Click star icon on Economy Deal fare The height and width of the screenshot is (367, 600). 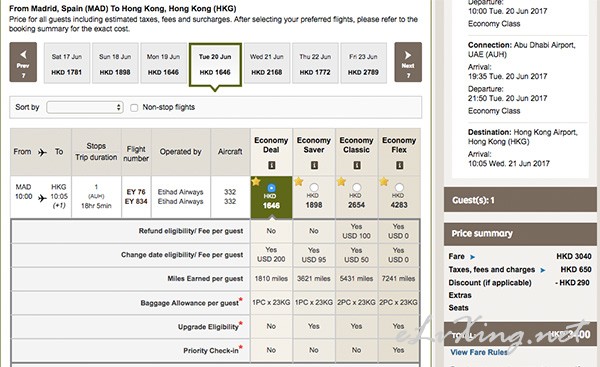(x=256, y=182)
